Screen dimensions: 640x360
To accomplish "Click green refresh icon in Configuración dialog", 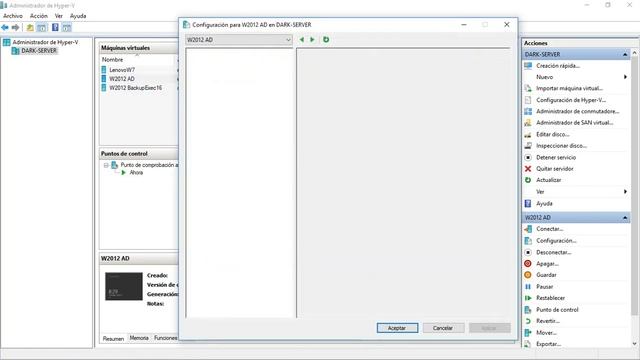I will 326,40.
